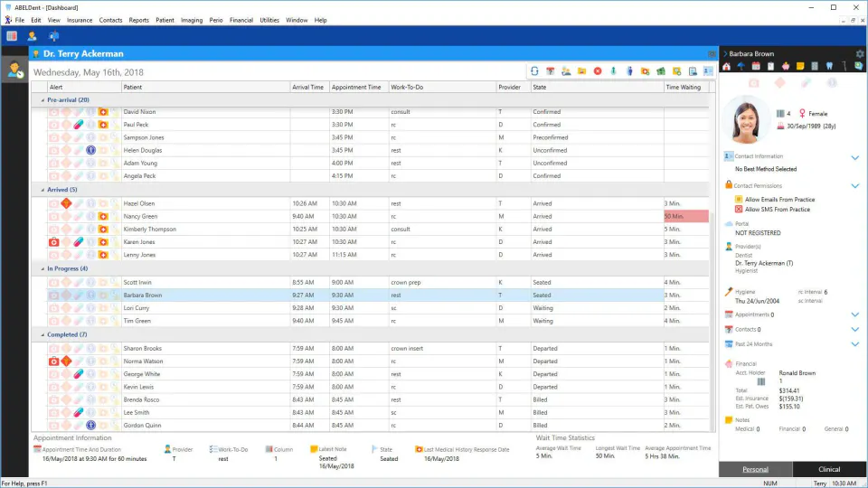This screenshot has width=868, height=488.
Task: Collapse the In Progress (4) group
Action: 42,269
